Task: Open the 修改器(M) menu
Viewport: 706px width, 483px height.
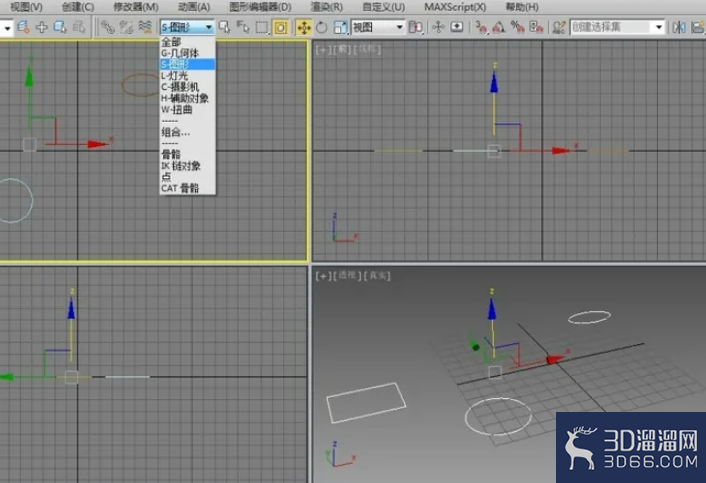Action: coord(136,7)
